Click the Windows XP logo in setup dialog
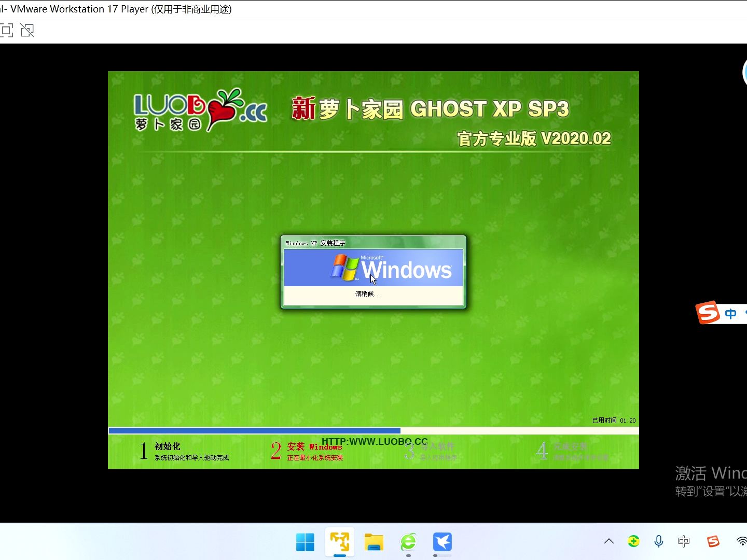This screenshot has width=747, height=560. click(x=391, y=268)
